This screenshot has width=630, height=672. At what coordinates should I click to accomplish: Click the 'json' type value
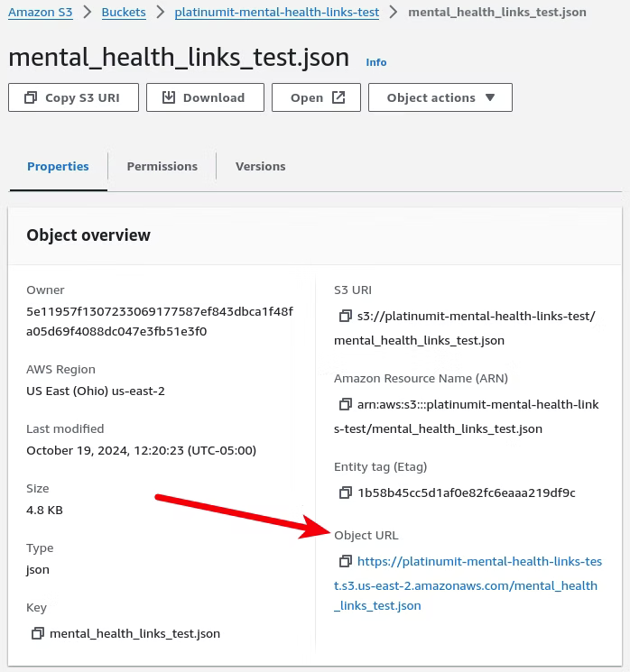point(38,570)
